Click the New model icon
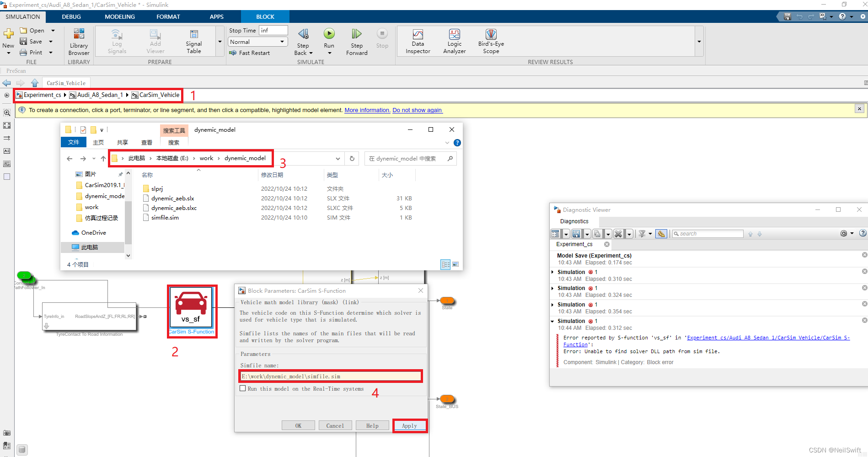The image size is (868, 457). [x=8, y=34]
